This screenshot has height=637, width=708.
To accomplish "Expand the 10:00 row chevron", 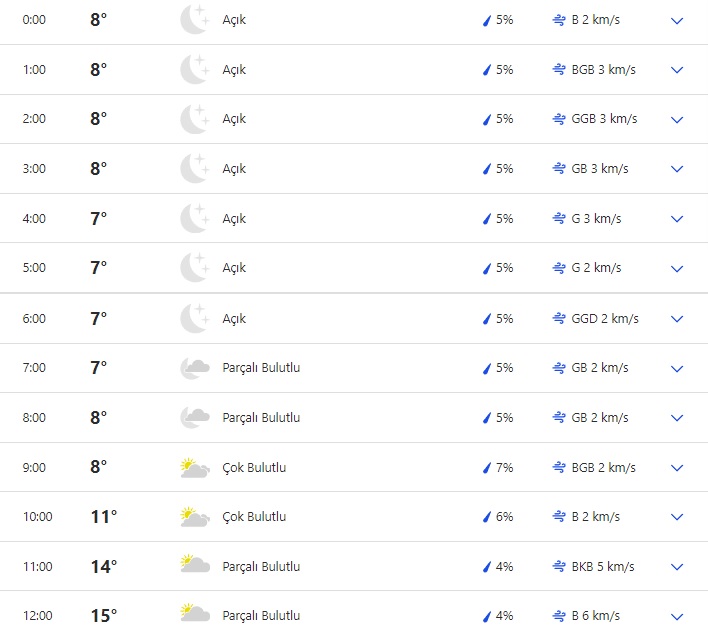I will click(677, 517).
